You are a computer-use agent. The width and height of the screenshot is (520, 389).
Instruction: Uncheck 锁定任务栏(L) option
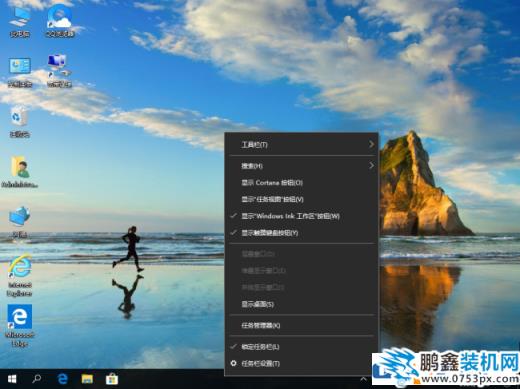(301, 347)
